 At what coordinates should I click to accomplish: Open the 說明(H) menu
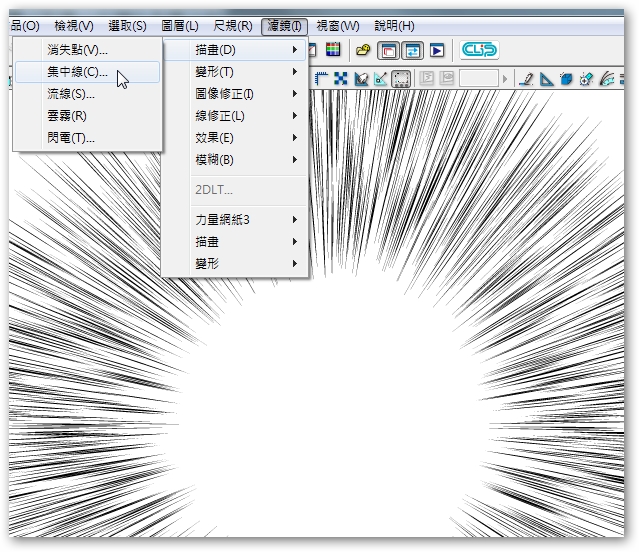pyautogui.click(x=394, y=26)
